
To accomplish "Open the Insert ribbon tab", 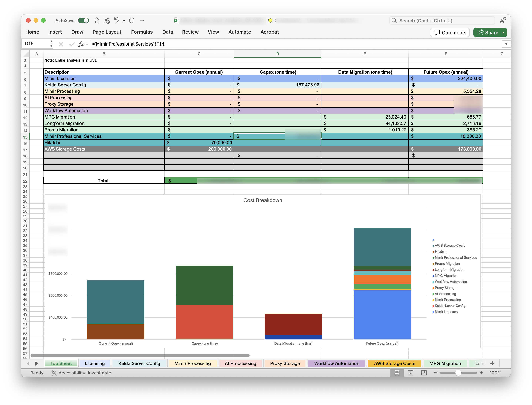I will coord(55,32).
